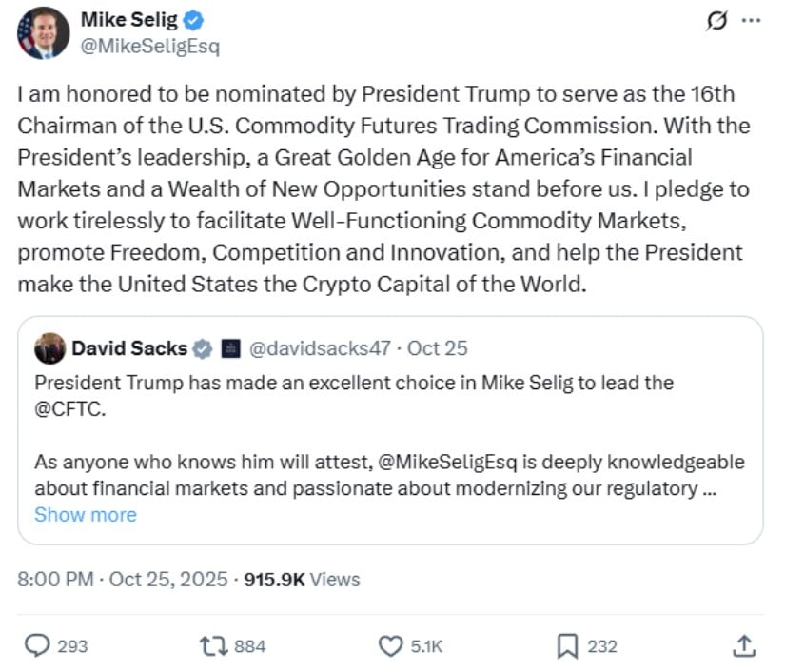The image size is (785, 672).
Task: Like the tweet with heart icon
Action: click(391, 646)
